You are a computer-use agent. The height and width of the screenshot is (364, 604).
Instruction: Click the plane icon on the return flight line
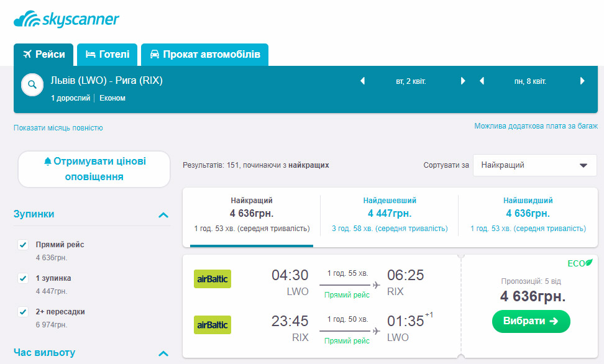377,331
